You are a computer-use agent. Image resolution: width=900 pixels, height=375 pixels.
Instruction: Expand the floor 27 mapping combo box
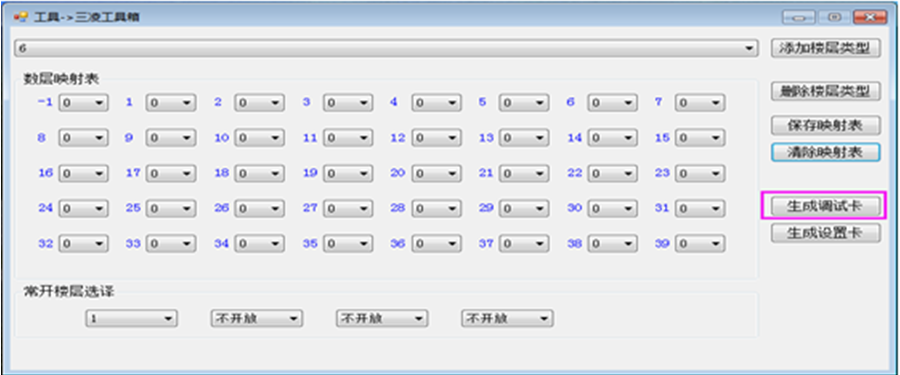pyautogui.click(x=348, y=209)
